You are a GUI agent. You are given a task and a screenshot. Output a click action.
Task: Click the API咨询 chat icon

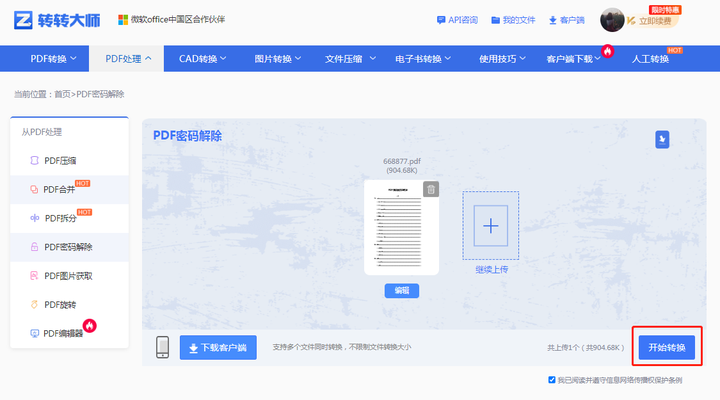pos(441,20)
